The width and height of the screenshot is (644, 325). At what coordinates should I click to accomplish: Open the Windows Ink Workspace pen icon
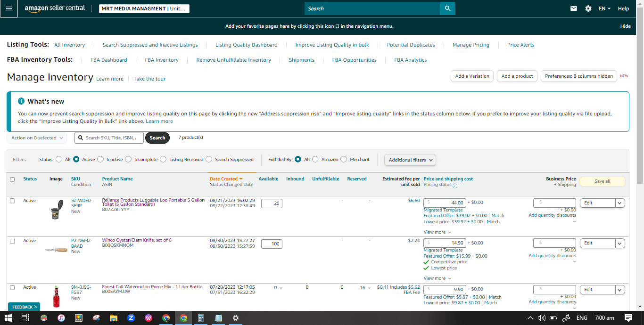(567, 318)
